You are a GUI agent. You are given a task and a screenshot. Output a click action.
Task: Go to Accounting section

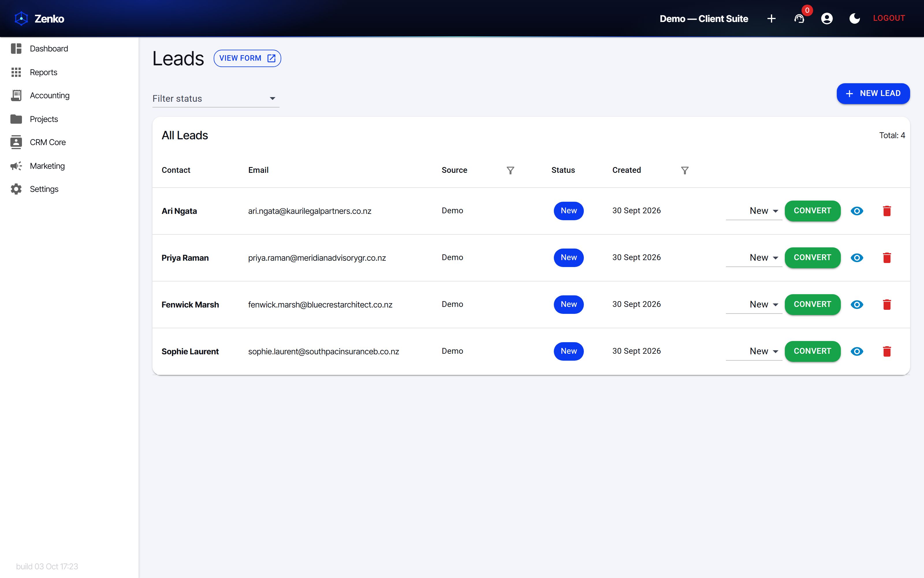tap(70, 96)
